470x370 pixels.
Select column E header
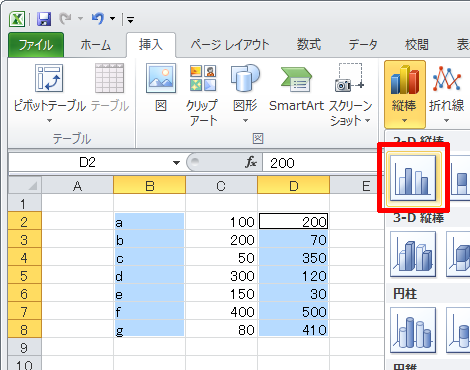pos(357,185)
